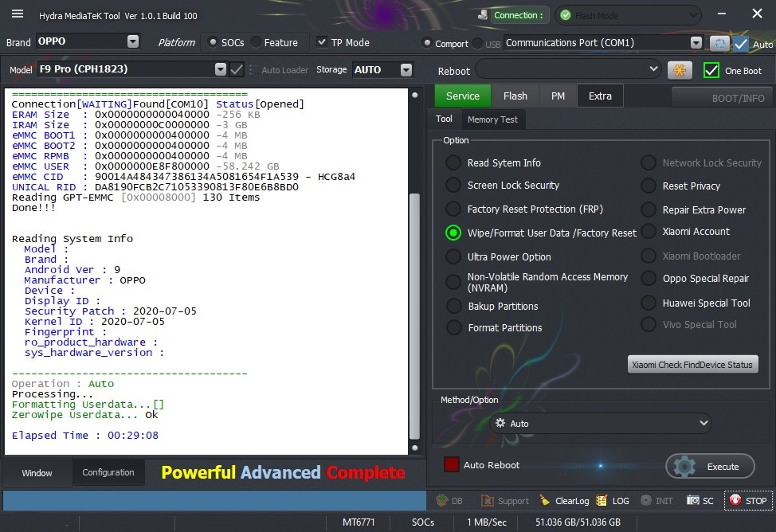Open the hamburger menu icon
Image resolution: width=776 pixels, height=532 pixels.
[x=18, y=14]
